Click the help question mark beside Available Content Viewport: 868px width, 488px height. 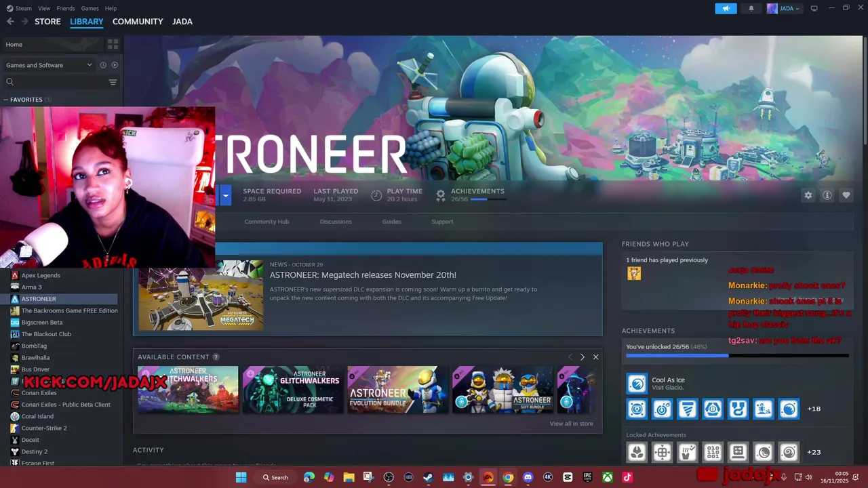[x=216, y=357]
